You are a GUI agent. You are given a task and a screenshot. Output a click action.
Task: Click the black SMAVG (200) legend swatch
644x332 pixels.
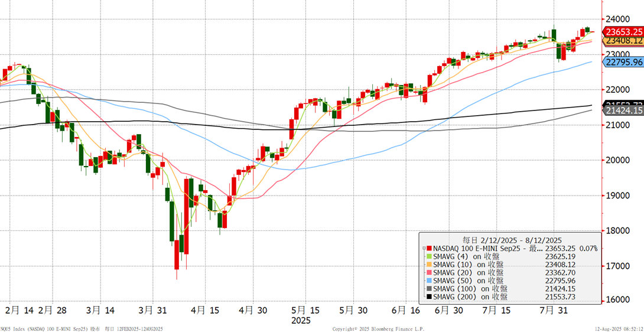429,297
